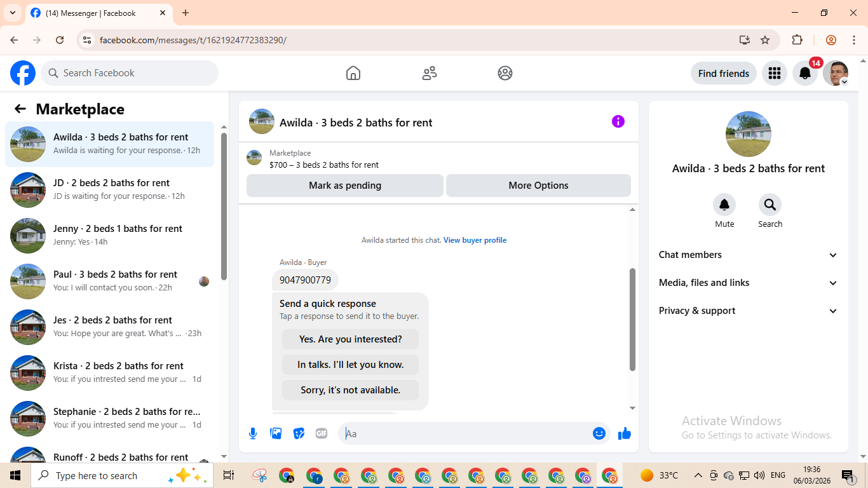
Task: View site information icon in address bar
Action: point(88,40)
